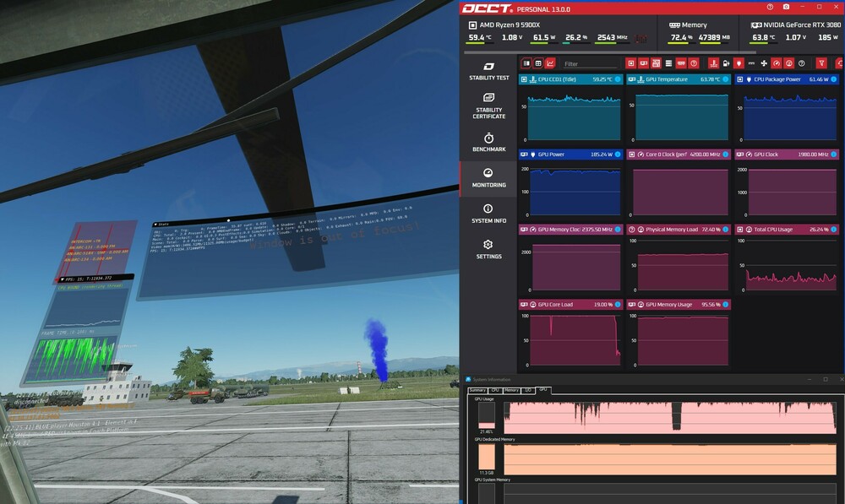The height and width of the screenshot is (504, 845).
Task: Open info for Total CPU Usage graph
Action: tap(834, 230)
